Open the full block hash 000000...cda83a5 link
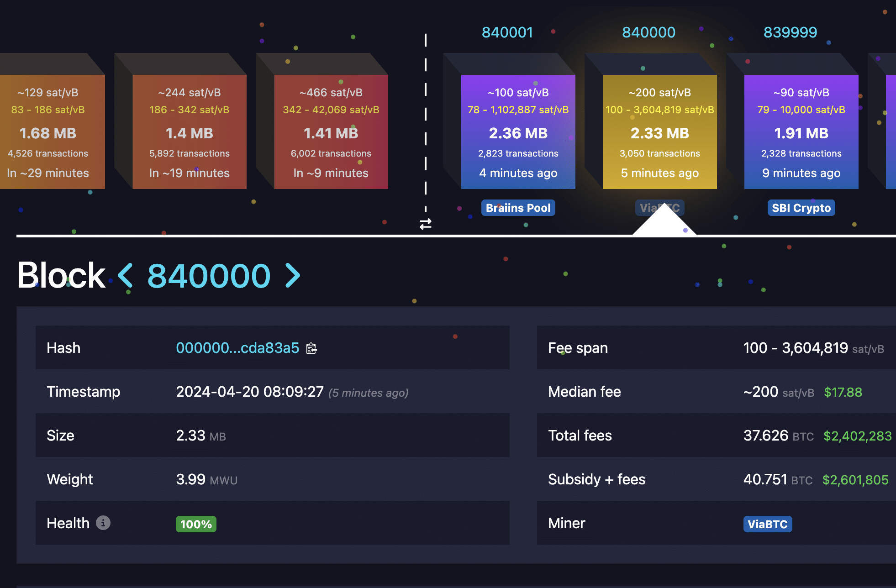The width and height of the screenshot is (896, 588). (237, 348)
